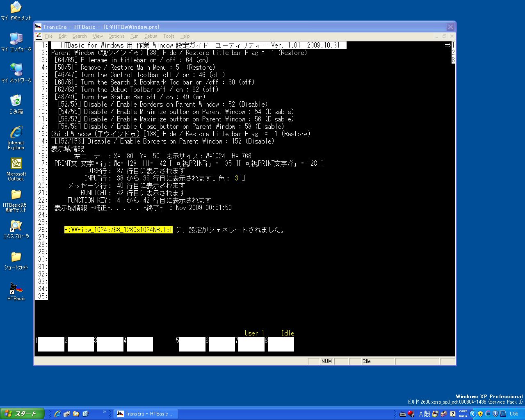Click the keyboard icon on language bar
Screen dimensions: 525x420
(403, 414)
